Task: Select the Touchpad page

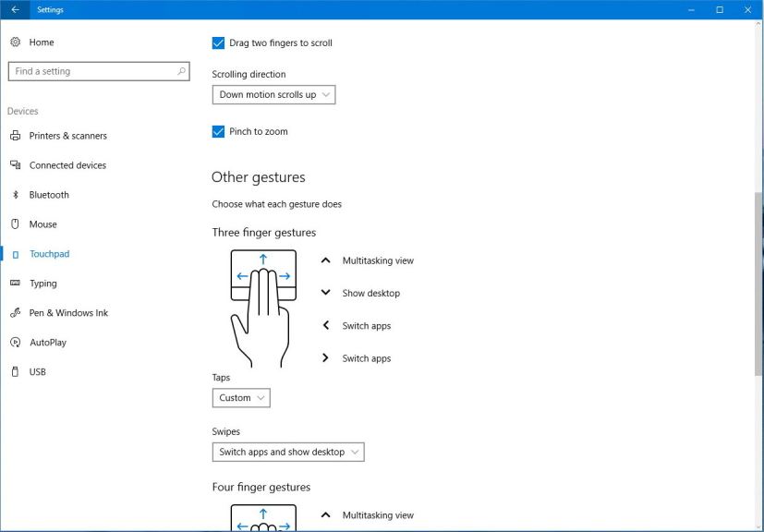Action: pos(49,254)
